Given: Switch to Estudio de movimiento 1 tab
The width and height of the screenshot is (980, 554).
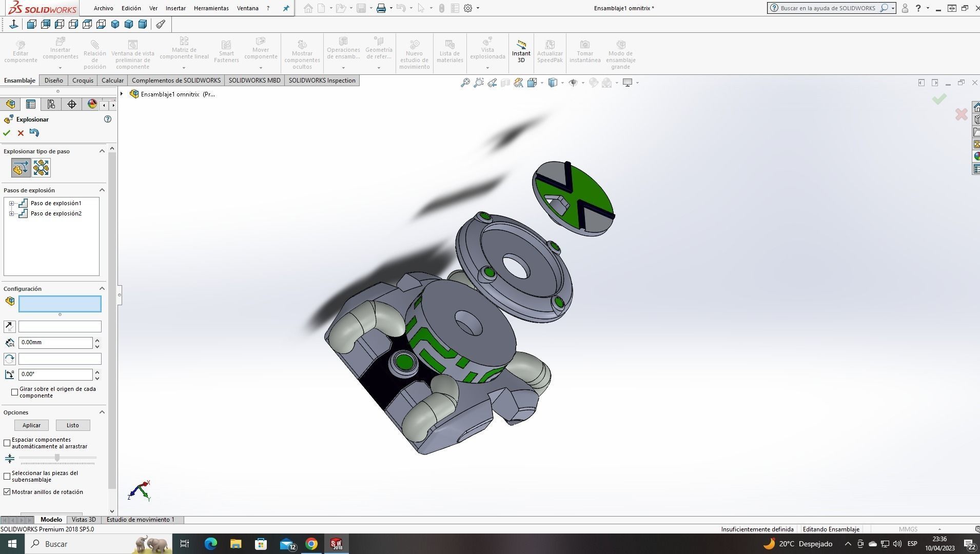Looking at the screenshot, I should tap(141, 520).
